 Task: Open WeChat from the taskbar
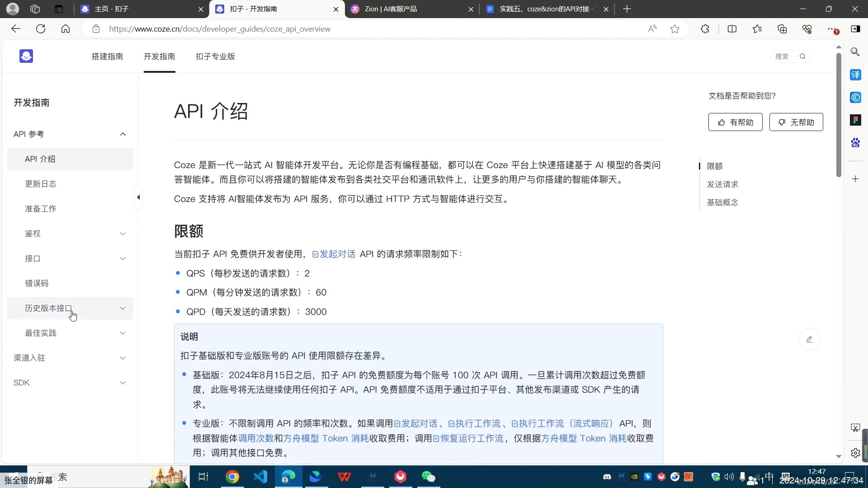pos(428,477)
